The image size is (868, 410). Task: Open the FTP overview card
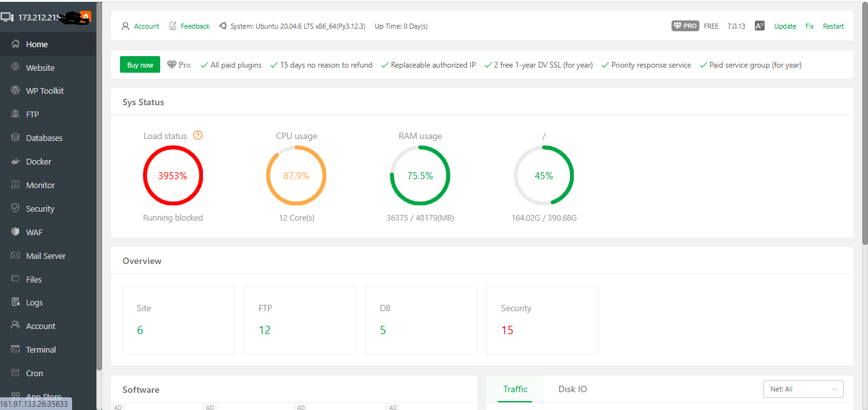point(300,320)
